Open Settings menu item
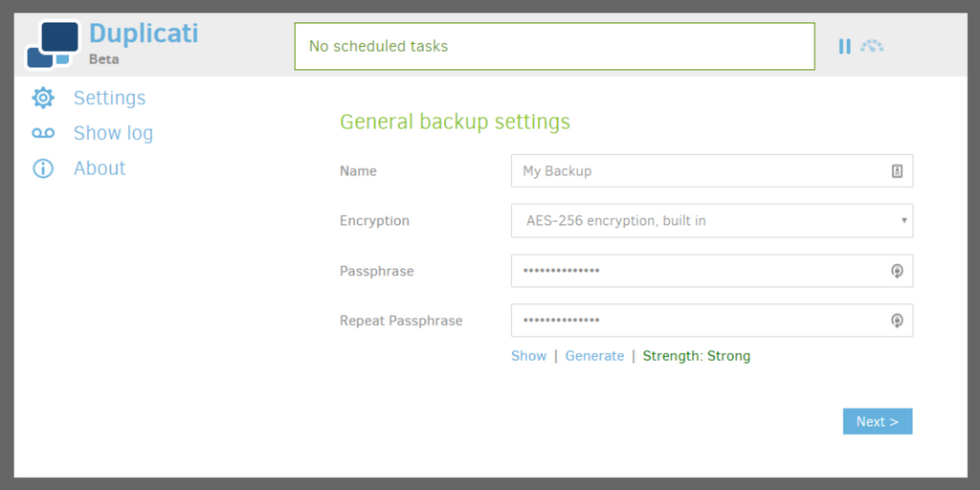 point(109,99)
